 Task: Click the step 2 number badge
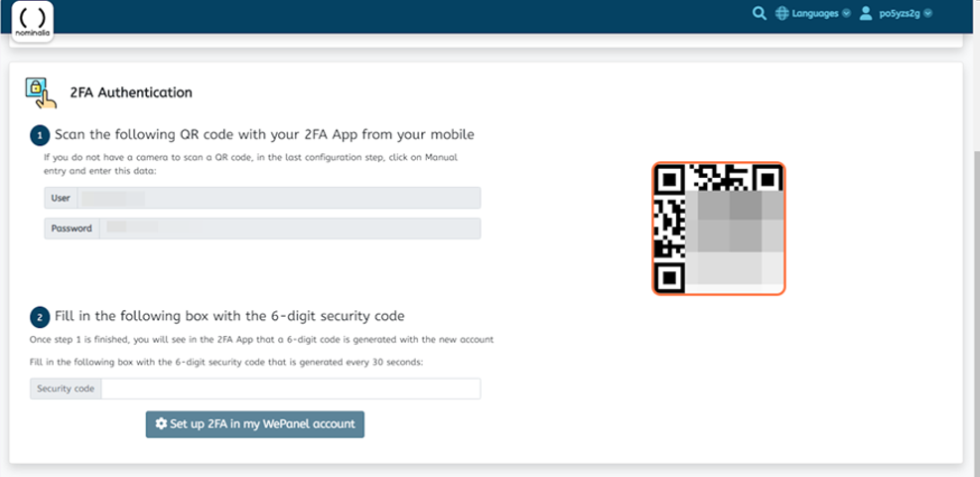40,317
